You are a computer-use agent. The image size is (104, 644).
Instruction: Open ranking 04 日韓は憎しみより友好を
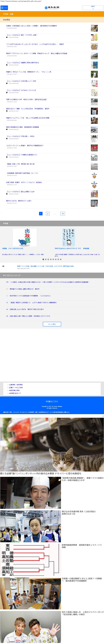pyautogui.click(x=27, y=309)
